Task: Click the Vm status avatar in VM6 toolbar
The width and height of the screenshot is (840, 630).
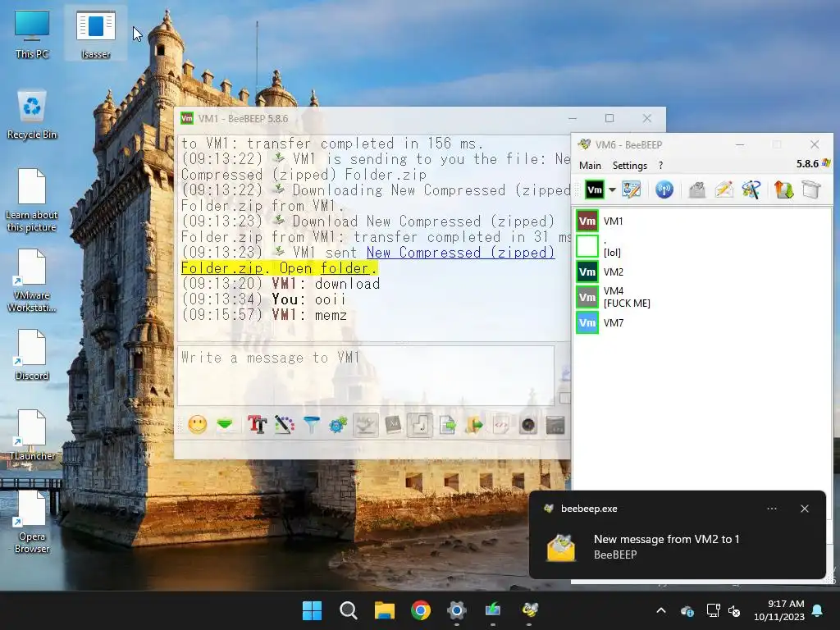Action: tap(595, 189)
